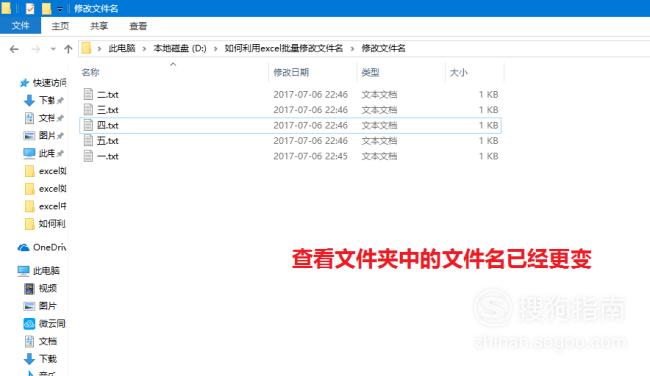Select 此电脑 in the address breadcrumb
The image size is (650, 376).
(122, 48)
